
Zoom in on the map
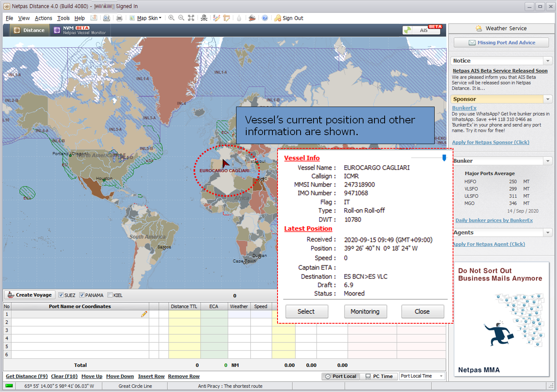point(171,18)
